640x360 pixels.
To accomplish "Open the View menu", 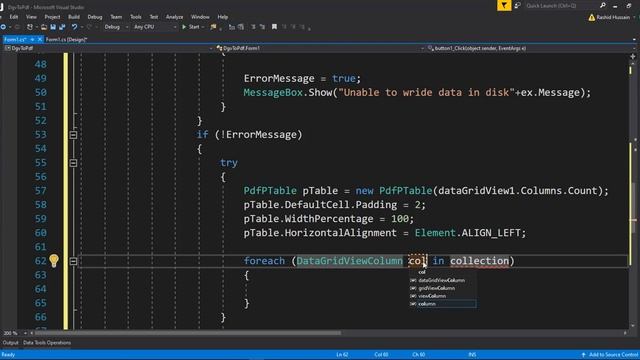I will pyautogui.click(x=31, y=17).
